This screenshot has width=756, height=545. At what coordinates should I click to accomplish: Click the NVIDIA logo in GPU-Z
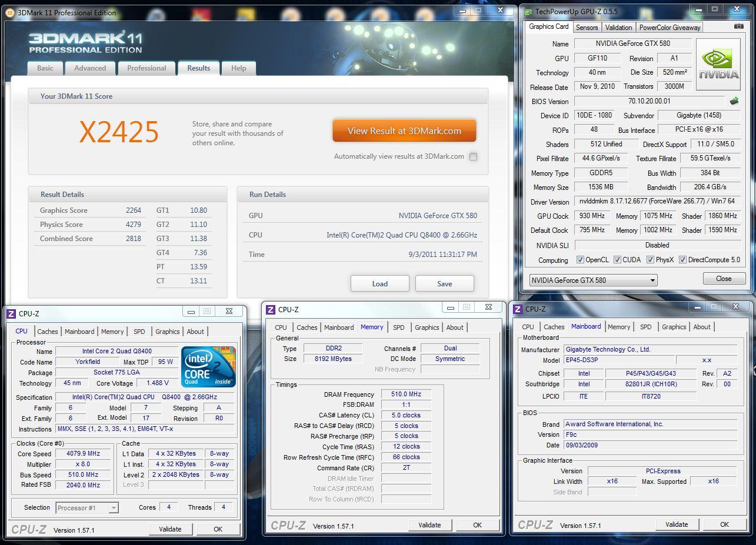coord(718,64)
